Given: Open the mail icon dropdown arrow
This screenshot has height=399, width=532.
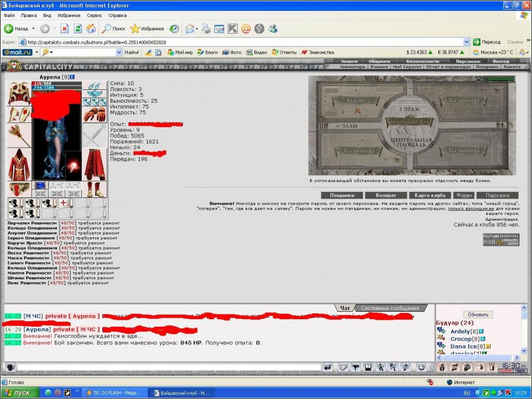Looking at the screenshot, I should pos(197,29).
